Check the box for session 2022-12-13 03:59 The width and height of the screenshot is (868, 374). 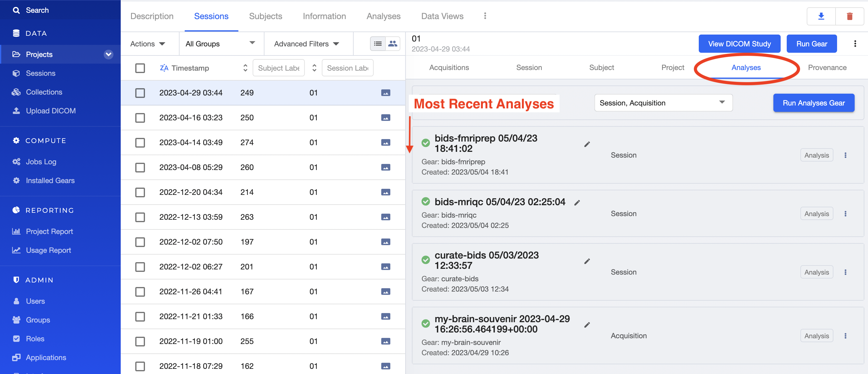[140, 217]
